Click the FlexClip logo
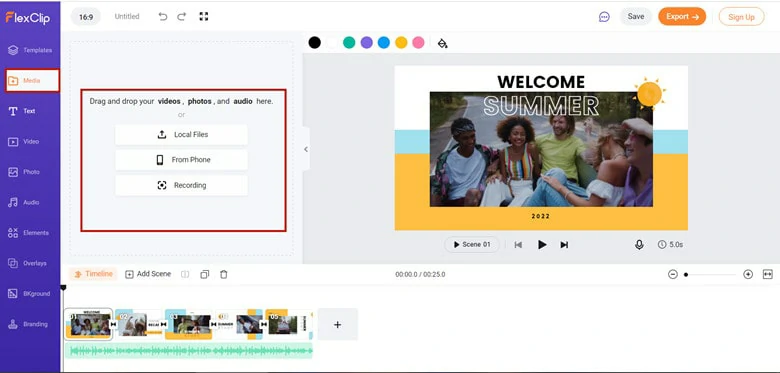The image size is (780, 373). click(27, 17)
